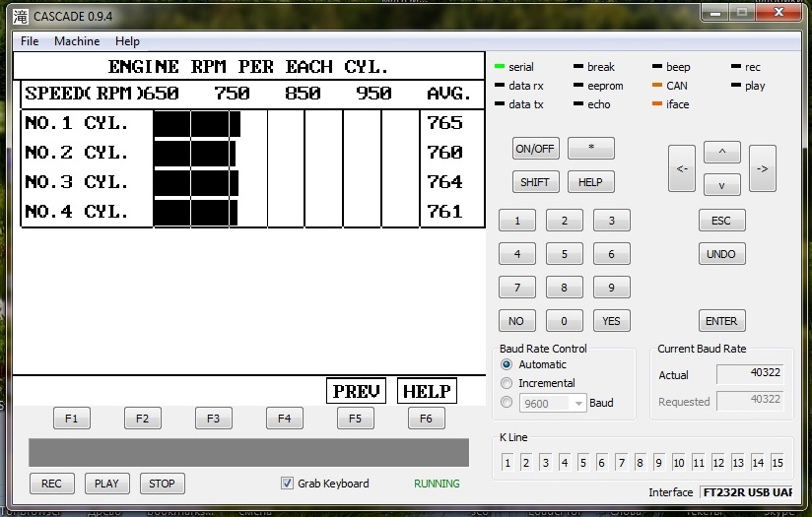Uncheck the Grab Keyboard checkbox
This screenshot has width=812, height=517.
click(x=288, y=484)
